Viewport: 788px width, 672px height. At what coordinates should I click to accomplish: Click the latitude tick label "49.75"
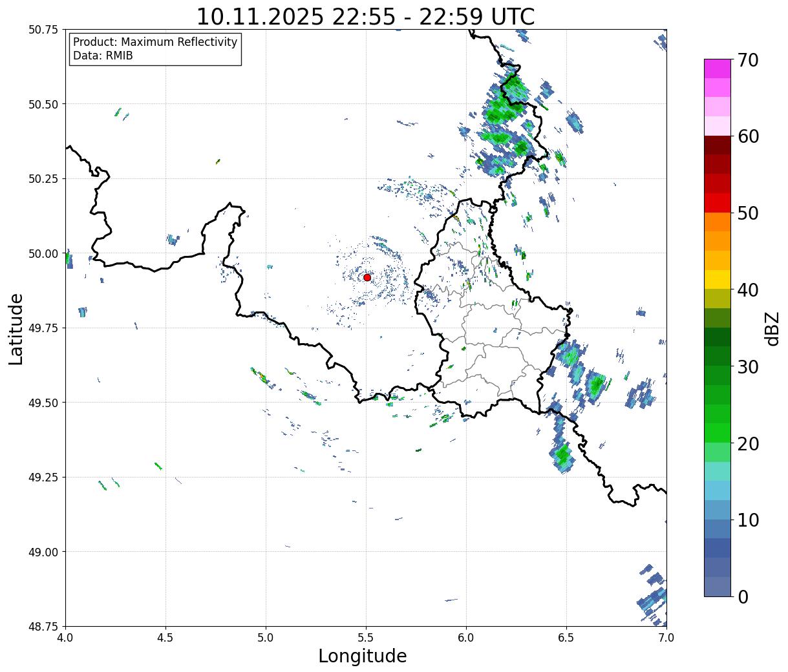[43, 328]
